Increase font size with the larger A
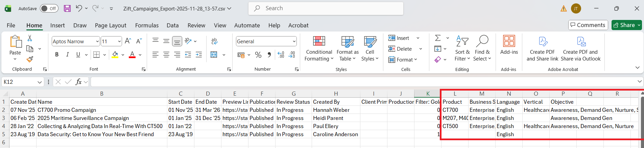Viewport: 644px width, 148px height. click(x=128, y=41)
